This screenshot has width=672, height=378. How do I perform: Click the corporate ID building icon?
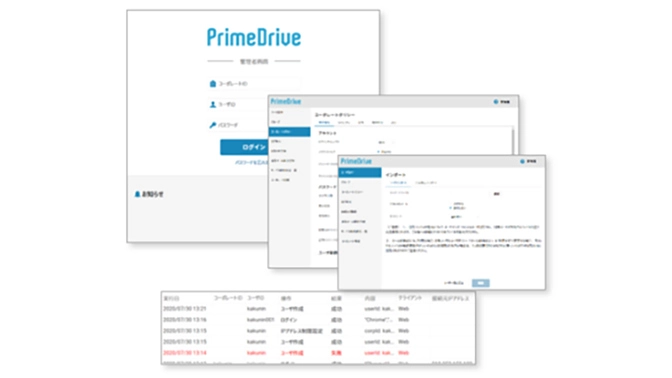[x=213, y=84]
